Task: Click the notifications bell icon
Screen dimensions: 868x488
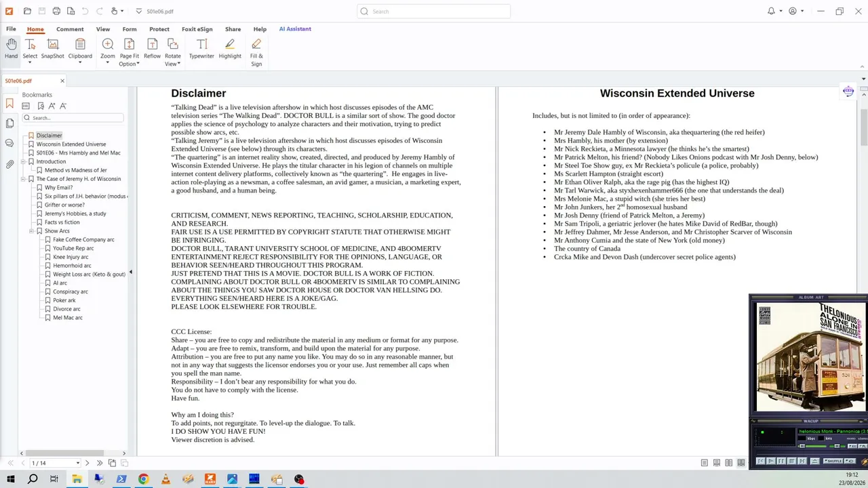Action: coord(771,11)
